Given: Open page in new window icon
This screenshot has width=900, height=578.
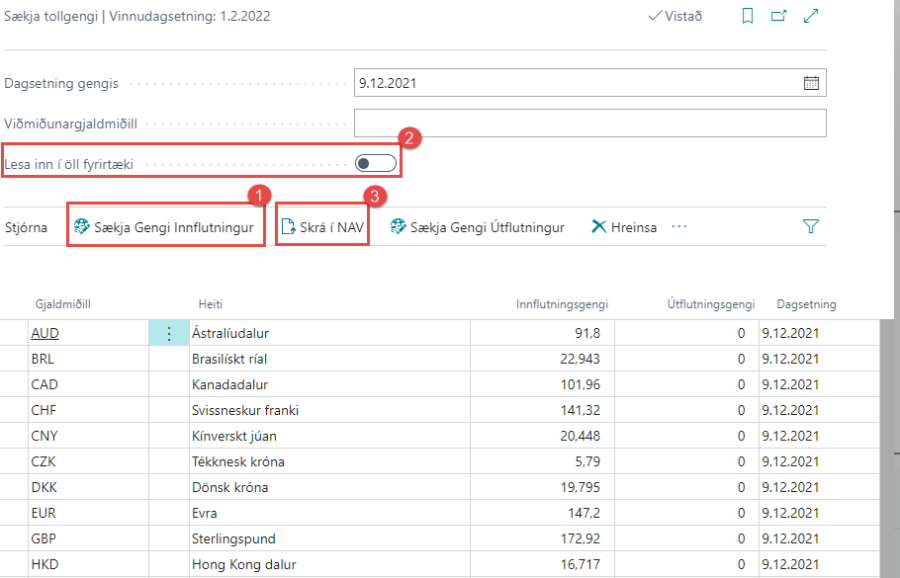Looking at the screenshot, I should [779, 16].
